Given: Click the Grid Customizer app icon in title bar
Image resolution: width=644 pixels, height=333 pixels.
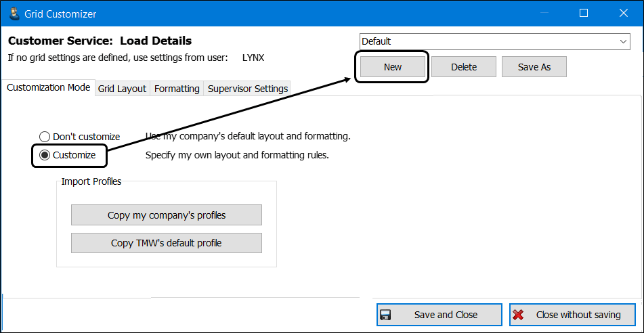Looking at the screenshot, I should pyautogui.click(x=14, y=14).
